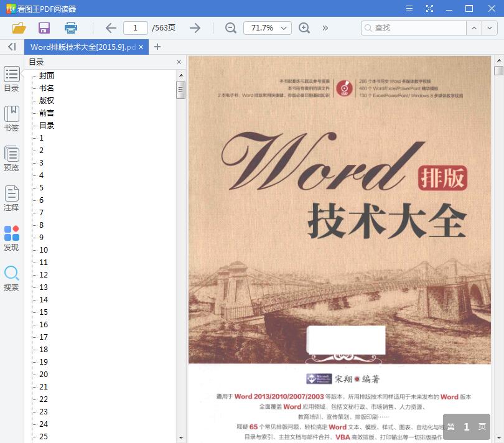Image resolution: width=504 pixels, height=443 pixels.
Task: Select outline entry 目录 in the tree
Action: [47, 126]
